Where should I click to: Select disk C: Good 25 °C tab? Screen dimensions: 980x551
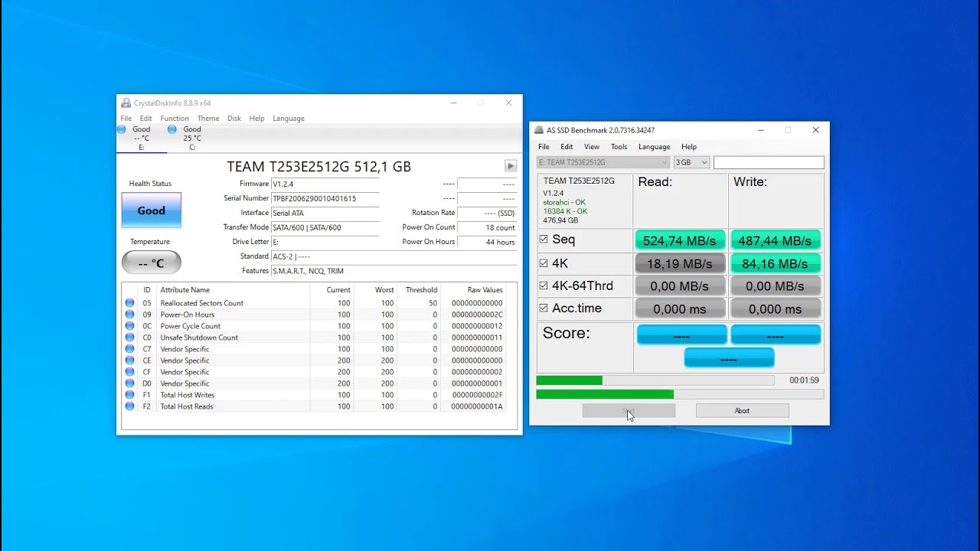[x=191, y=139]
